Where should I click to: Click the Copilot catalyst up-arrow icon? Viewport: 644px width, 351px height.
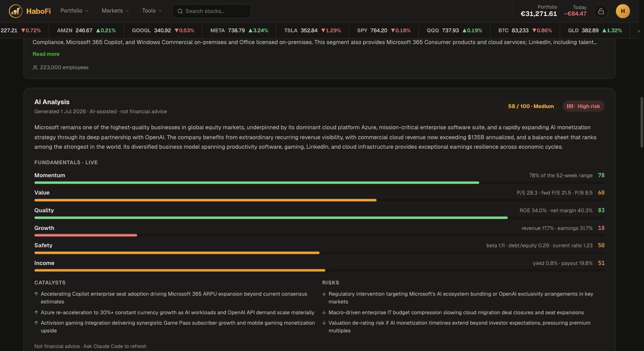pyautogui.click(x=36, y=294)
